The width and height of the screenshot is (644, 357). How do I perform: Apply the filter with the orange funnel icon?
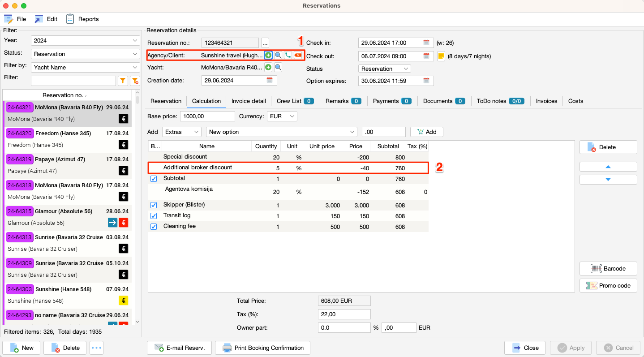click(123, 81)
